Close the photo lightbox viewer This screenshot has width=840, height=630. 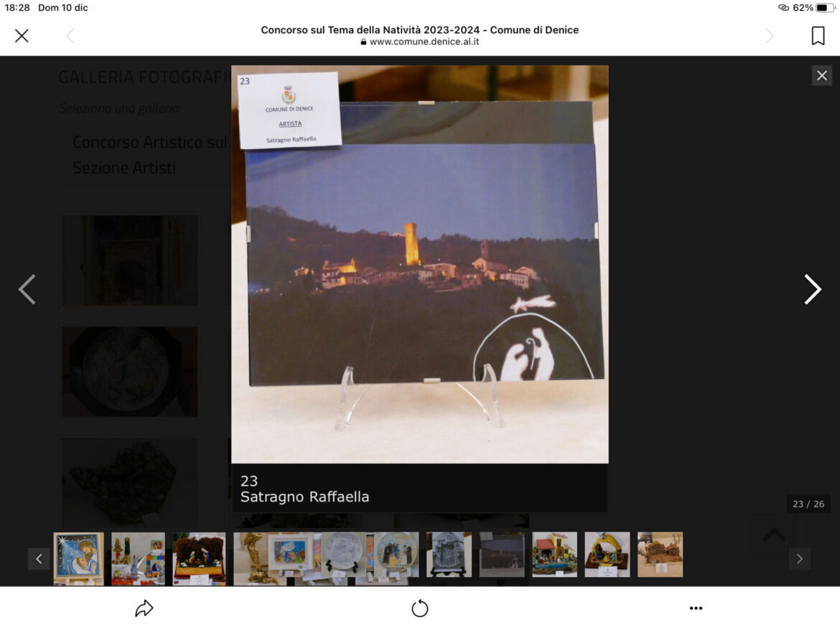(x=822, y=75)
